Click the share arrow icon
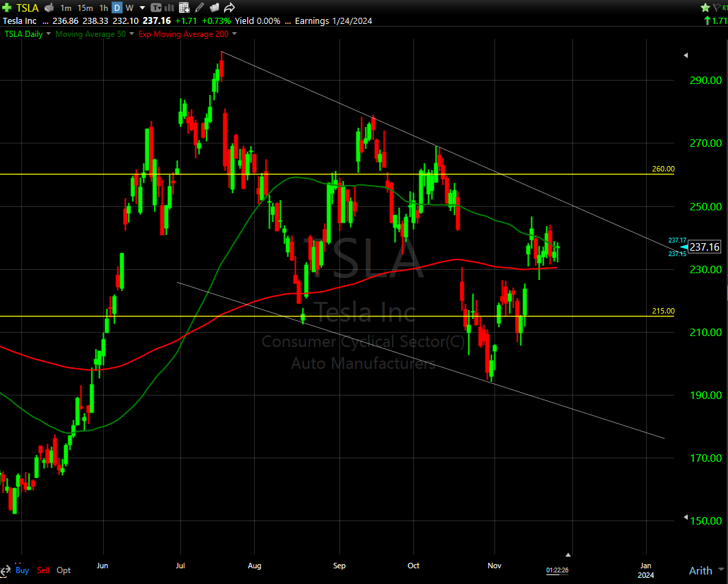 (x=229, y=8)
